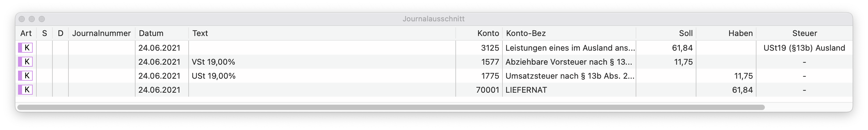Click the horizontal scrollbar at the bottom
The height and width of the screenshot is (130, 868).
click(391, 107)
